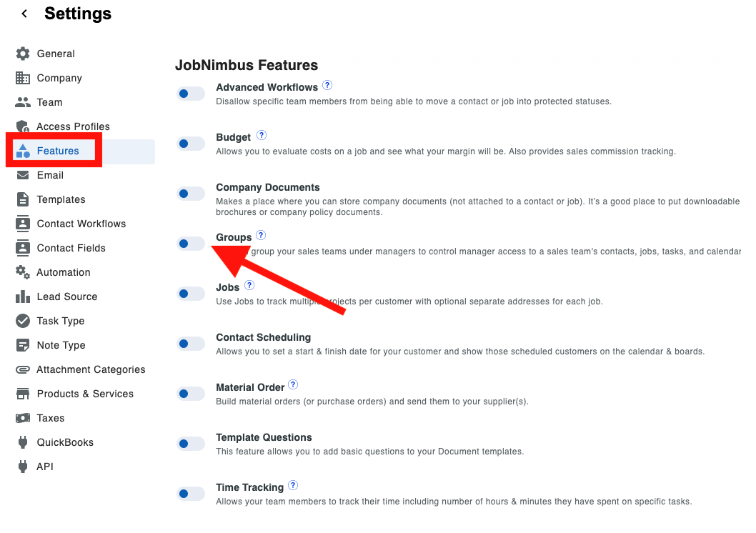The height and width of the screenshot is (533, 756).
Task: Open the Email settings section
Action: (50, 175)
